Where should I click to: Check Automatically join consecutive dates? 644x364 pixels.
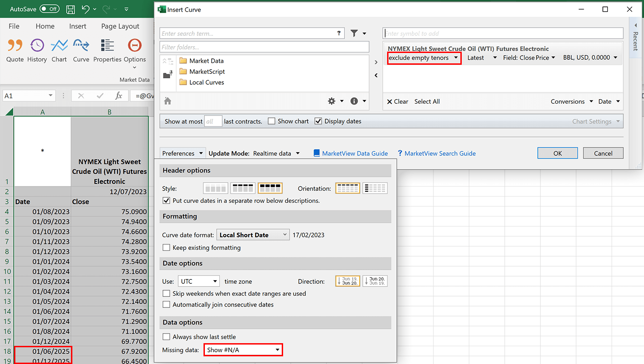[166, 305]
